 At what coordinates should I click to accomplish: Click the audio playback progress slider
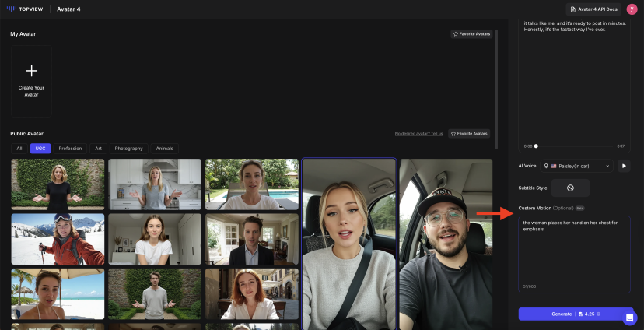[574, 146]
